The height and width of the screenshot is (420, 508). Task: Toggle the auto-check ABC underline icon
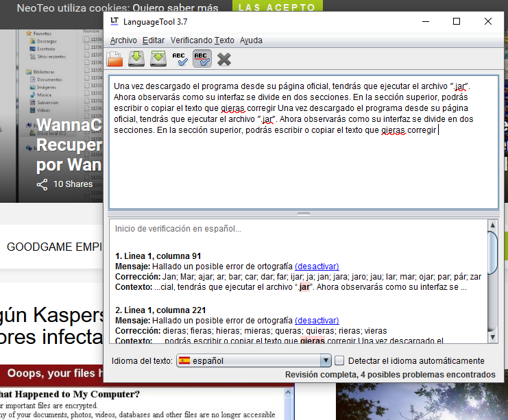point(202,59)
